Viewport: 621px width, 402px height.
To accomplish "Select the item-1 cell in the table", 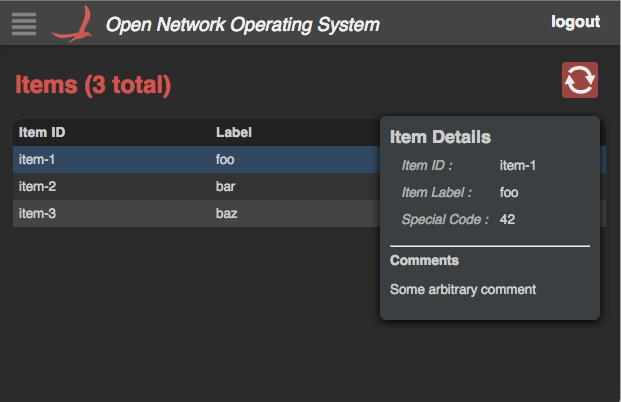I will tap(38, 159).
